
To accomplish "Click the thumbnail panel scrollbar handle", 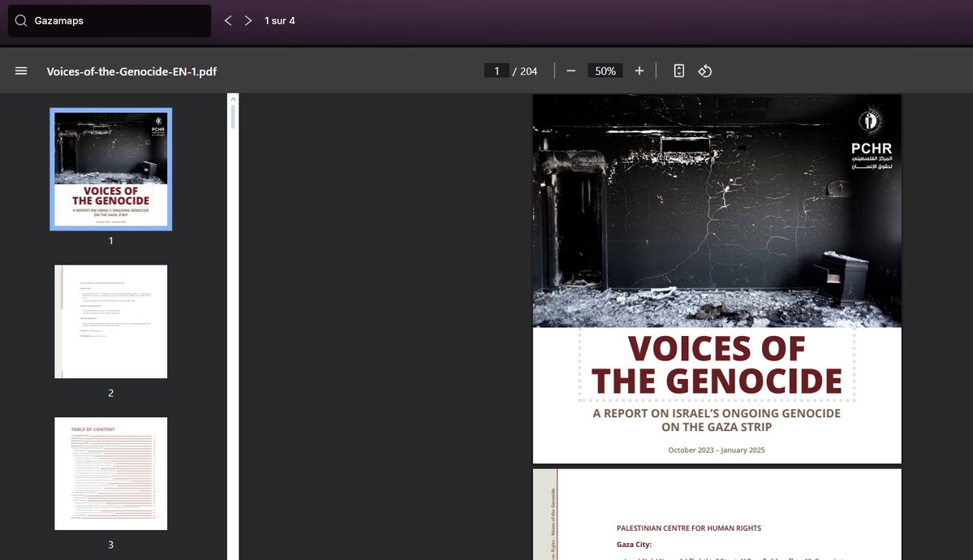I will [234, 117].
